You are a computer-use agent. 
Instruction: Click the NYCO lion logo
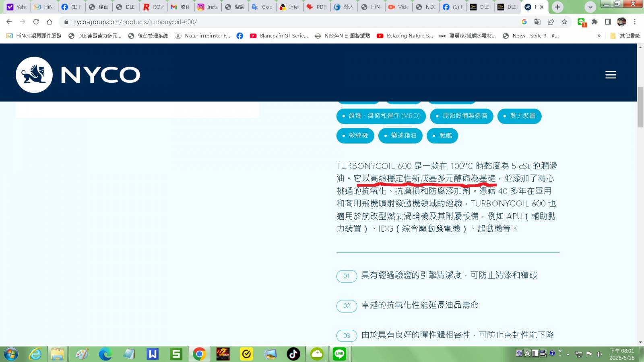click(34, 75)
